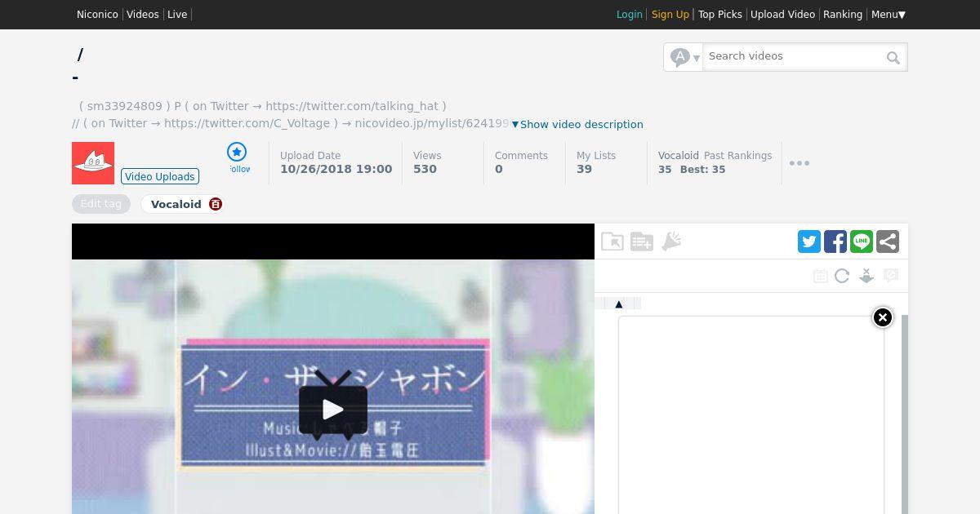Open the gray share options icon

pos(888,241)
